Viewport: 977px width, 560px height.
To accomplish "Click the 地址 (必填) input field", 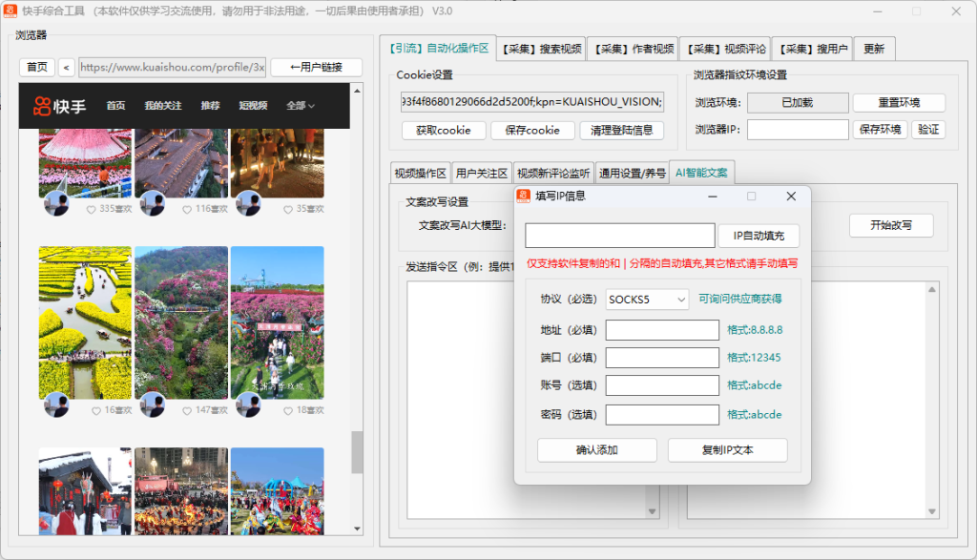I will tap(662, 329).
